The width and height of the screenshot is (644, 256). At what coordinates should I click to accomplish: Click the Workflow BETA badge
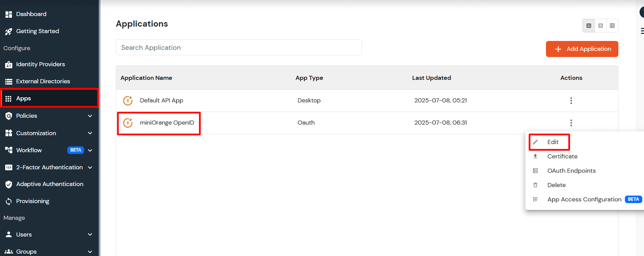tap(76, 150)
